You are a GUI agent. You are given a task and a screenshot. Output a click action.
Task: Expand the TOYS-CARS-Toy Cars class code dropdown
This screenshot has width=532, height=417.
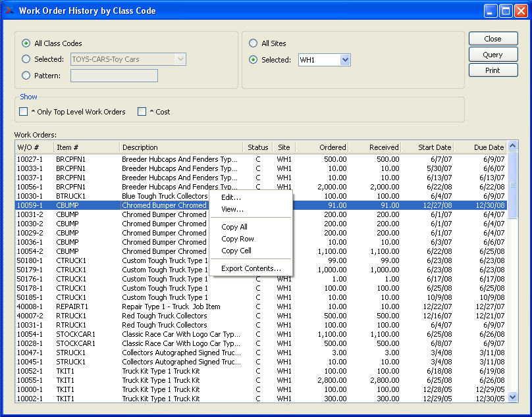(180, 60)
